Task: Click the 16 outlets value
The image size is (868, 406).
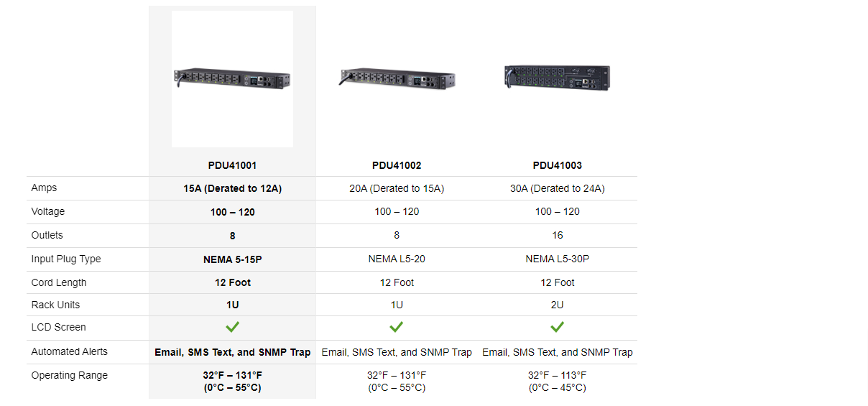Action: [557, 235]
